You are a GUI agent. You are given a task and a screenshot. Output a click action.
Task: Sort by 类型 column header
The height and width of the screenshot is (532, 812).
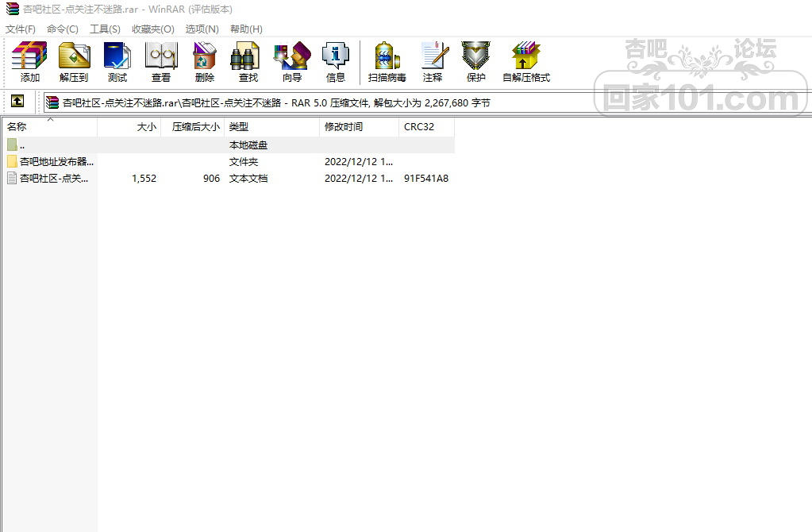point(272,127)
